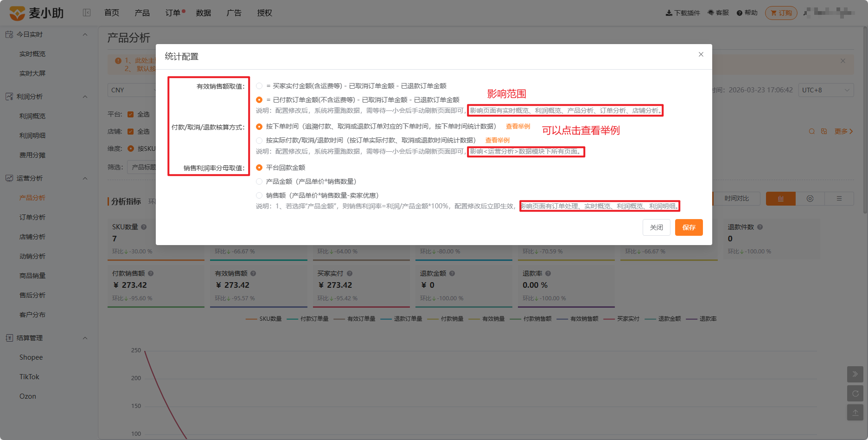Click the search magnifier icon near 更多

811,131
